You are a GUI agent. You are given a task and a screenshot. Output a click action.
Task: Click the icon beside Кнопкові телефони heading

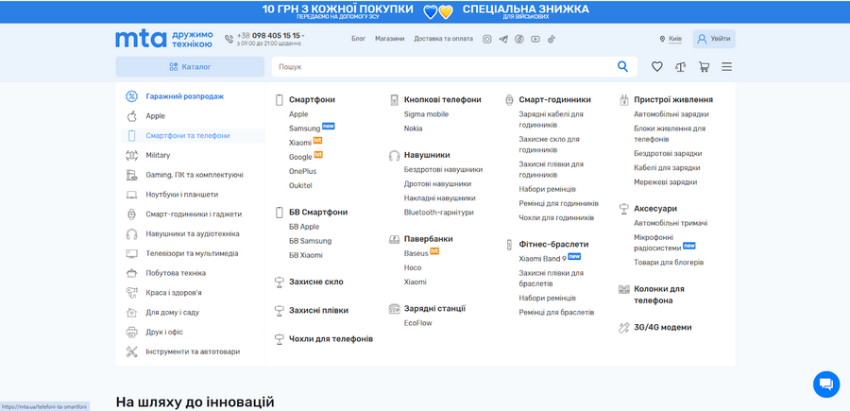[x=394, y=100]
